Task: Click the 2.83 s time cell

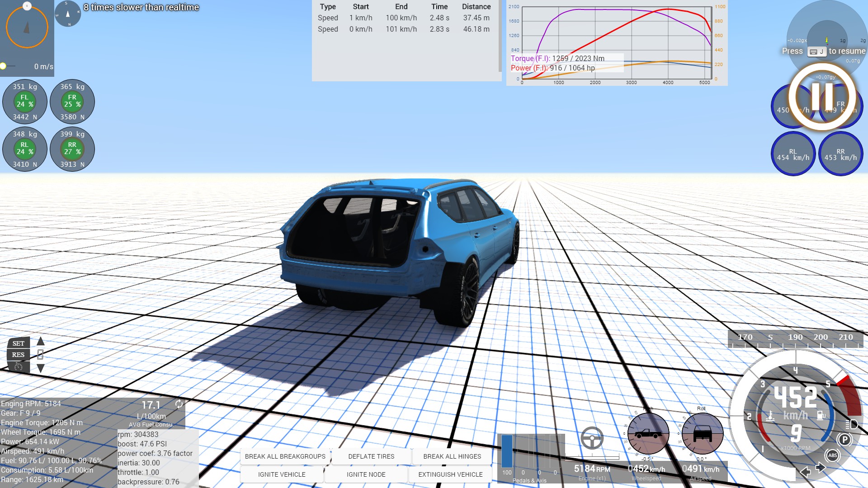Action: pos(439,29)
